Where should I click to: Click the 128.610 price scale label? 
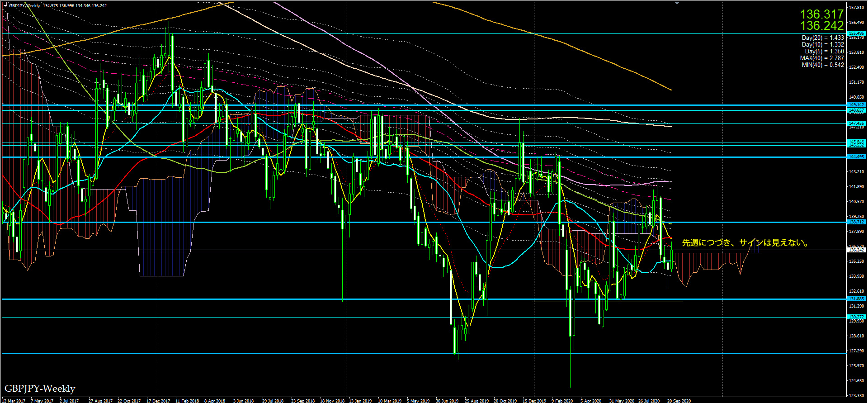(x=857, y=336)
